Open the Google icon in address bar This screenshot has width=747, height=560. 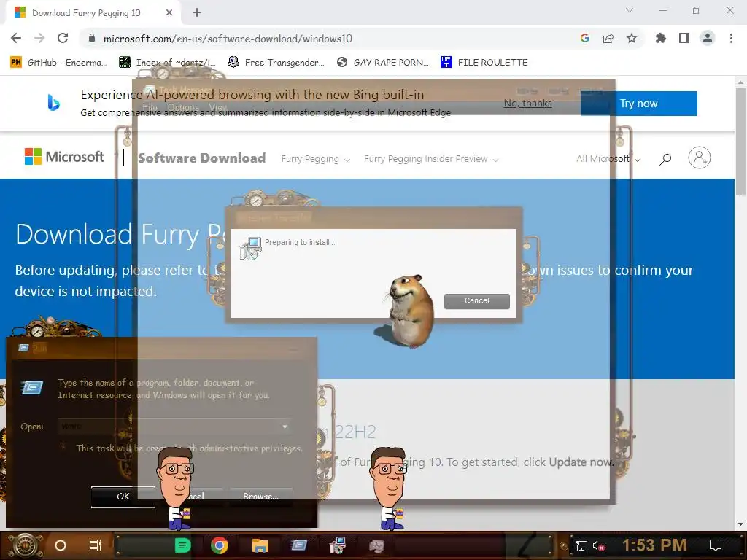click(x=585, y=38)
